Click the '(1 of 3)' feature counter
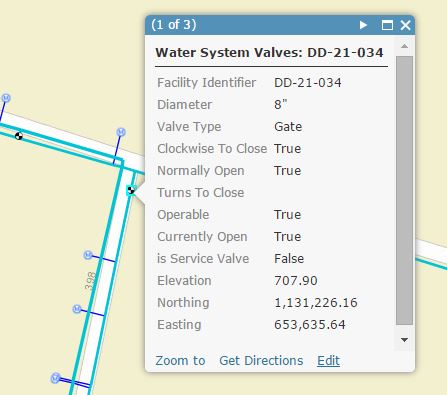Screen dimensions: 447x395 174,25
